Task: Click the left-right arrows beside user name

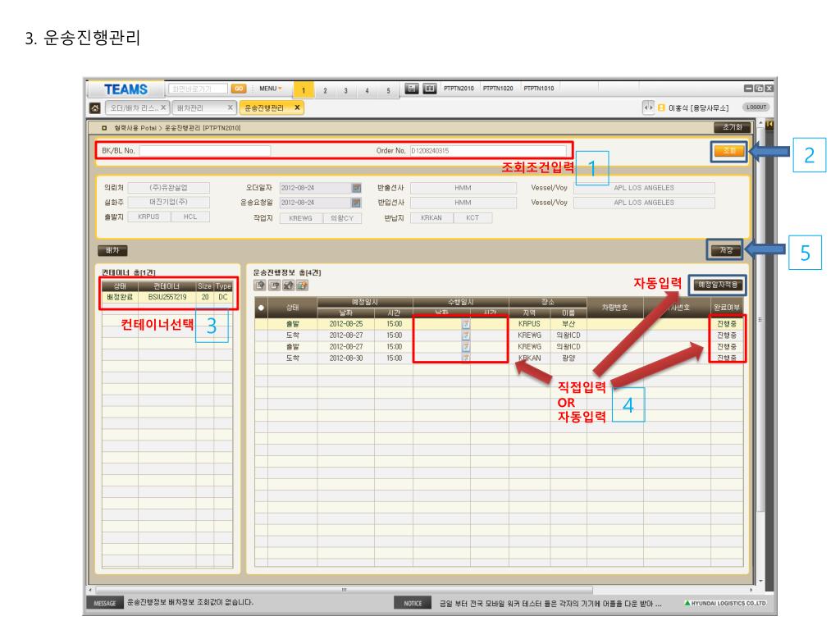Action: [648, 107]
